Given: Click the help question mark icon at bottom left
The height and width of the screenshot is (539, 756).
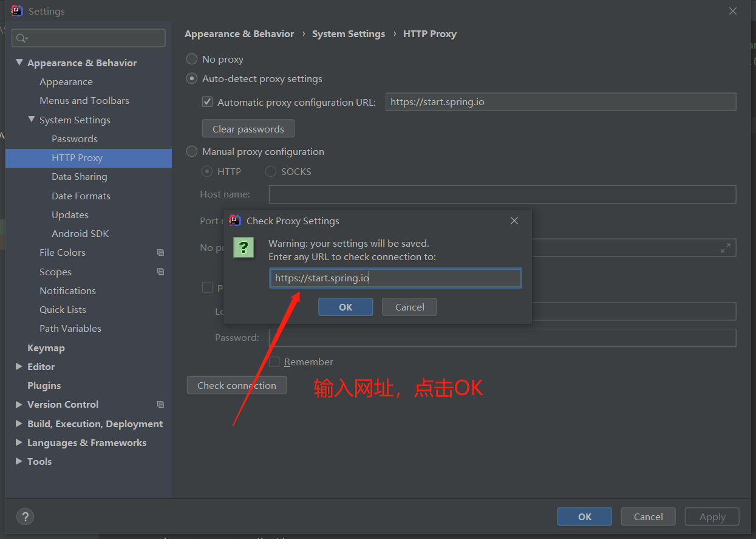Looking at the screenshot, I should point(25,517).
